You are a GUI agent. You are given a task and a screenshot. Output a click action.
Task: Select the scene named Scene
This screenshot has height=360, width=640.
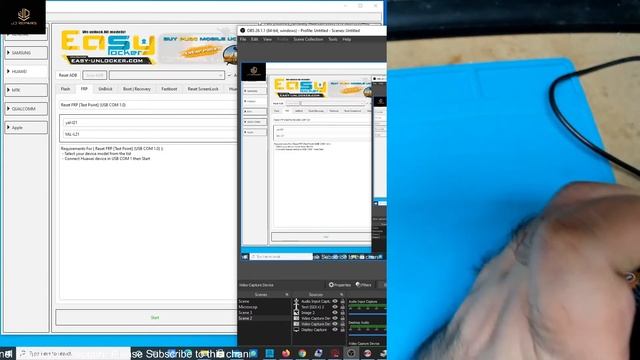[x=264, y=301]
